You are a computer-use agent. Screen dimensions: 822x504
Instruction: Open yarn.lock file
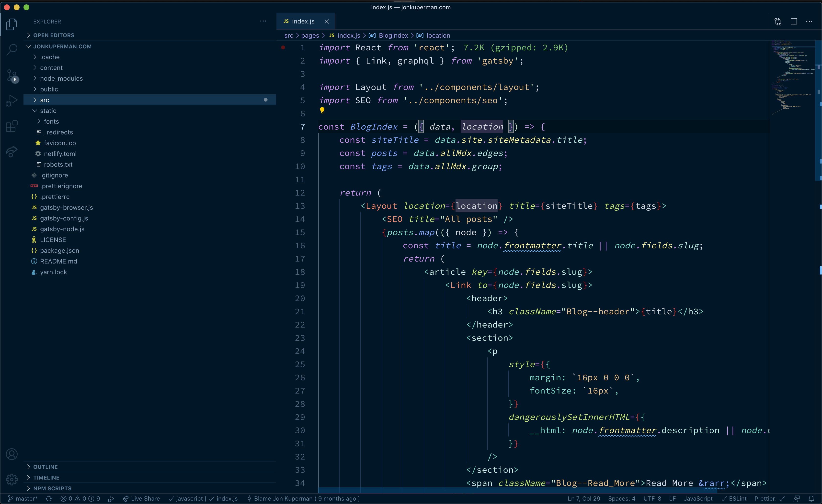pyautogui.click(x=149, y=272)
